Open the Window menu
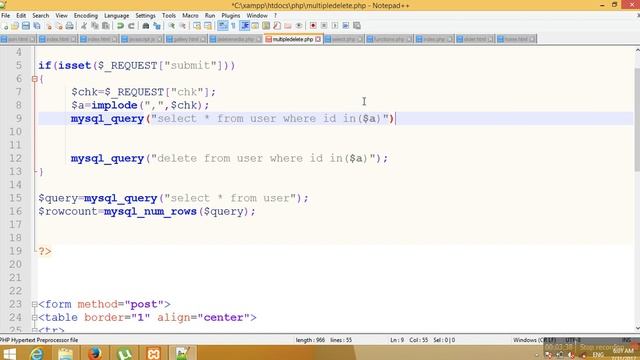Viewport: 640px width, 360px height. pos(257,16)
